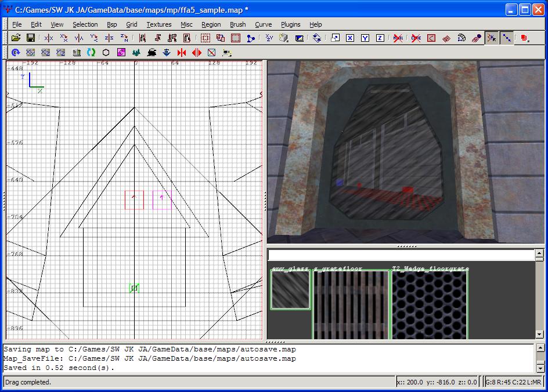Image resolution: width=548 pixels, height=392 pixels.
Task: Toggle the active cursor-with-star toolbar button
Action: [x=491, y=38]
